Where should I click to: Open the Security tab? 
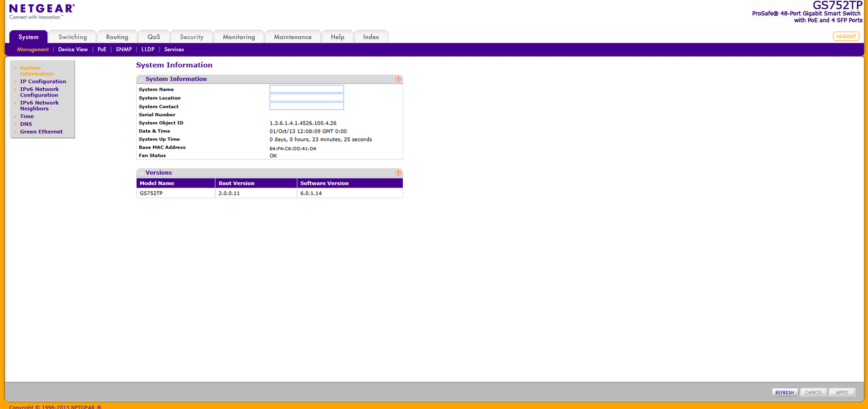[x=192, y=37]
